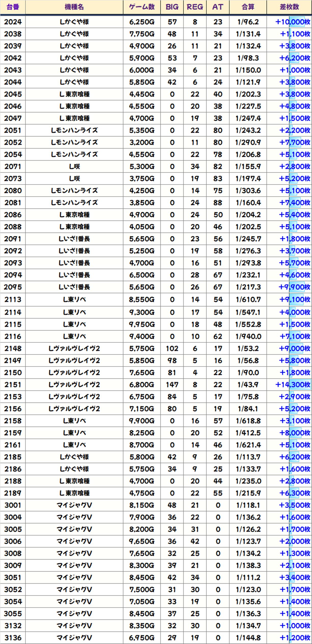Screen dimensions: 312x644
Task: Click the +14,300枚 difference cell
Action: coord(293,385)
